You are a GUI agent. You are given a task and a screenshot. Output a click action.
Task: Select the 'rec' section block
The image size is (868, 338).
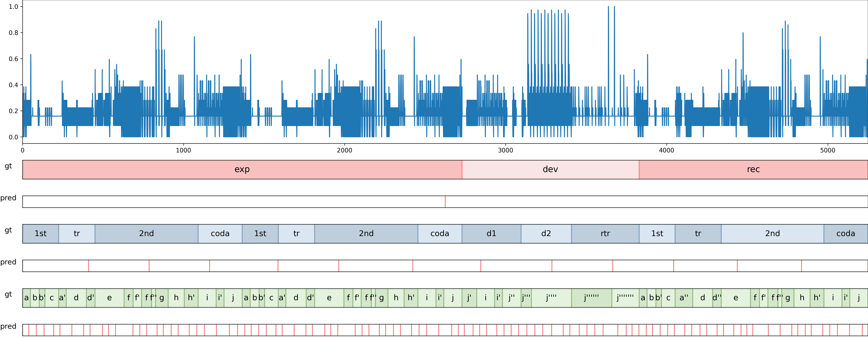click(x=753, y=169)
